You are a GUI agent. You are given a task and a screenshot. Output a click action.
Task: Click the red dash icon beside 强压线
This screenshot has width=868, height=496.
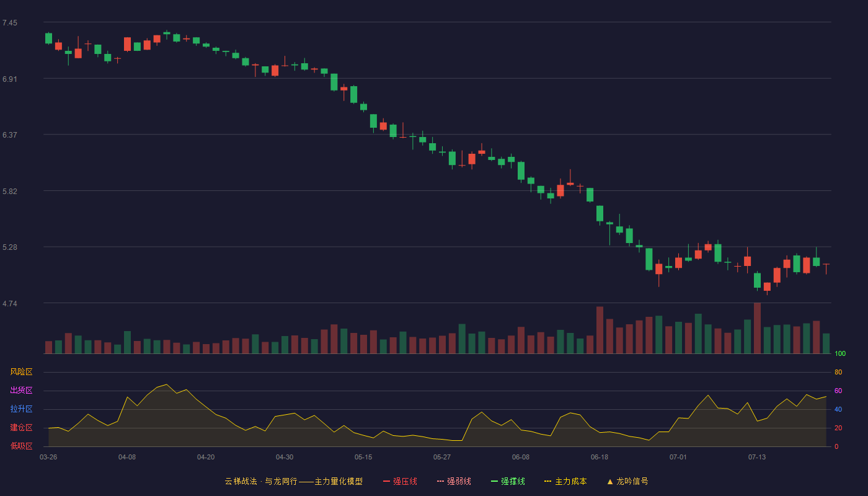tap(386, 481)
